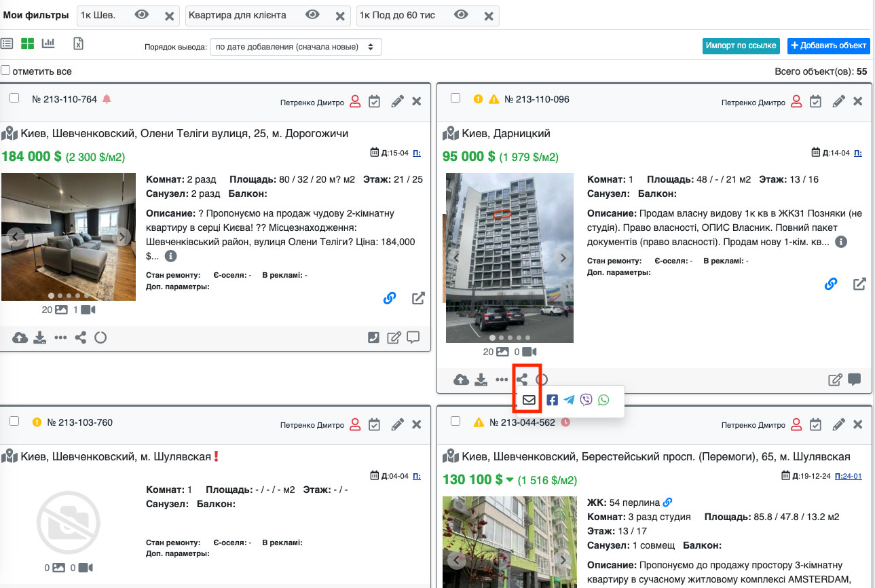The image size is (875, 588).
Task: Click "Импорт по ссылке" button
Action: (x=741, y=45)
